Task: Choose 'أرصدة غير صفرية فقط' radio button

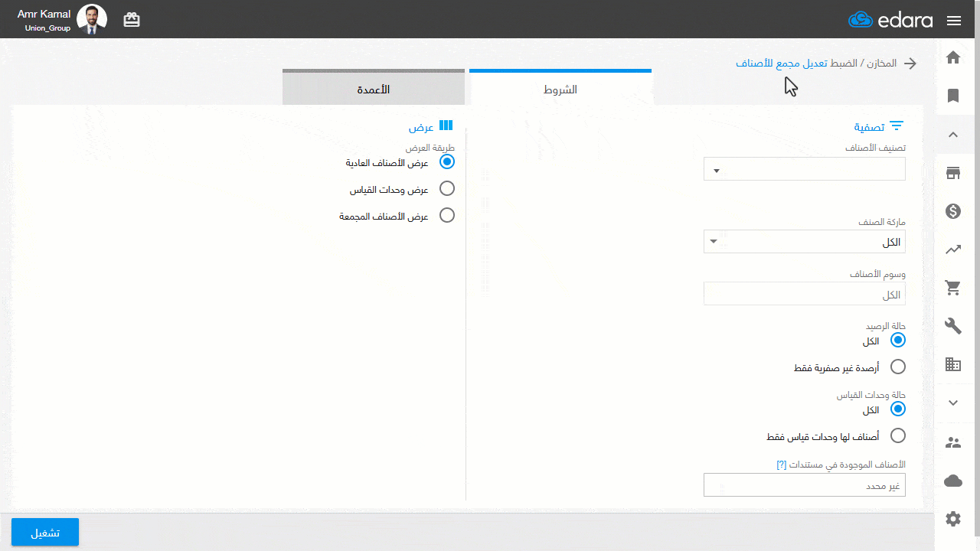Action: click(x=897, y=367)
